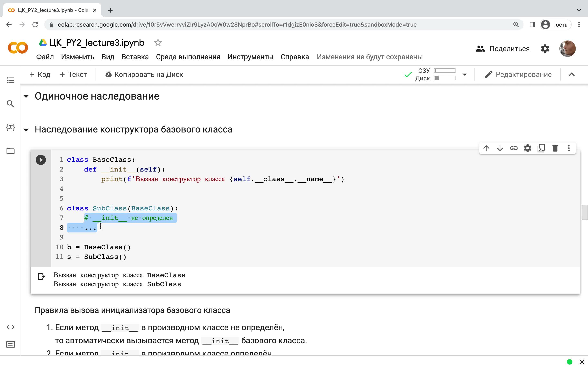Open a new browser tab
The image size is (588, 368).
pos(110,10)
